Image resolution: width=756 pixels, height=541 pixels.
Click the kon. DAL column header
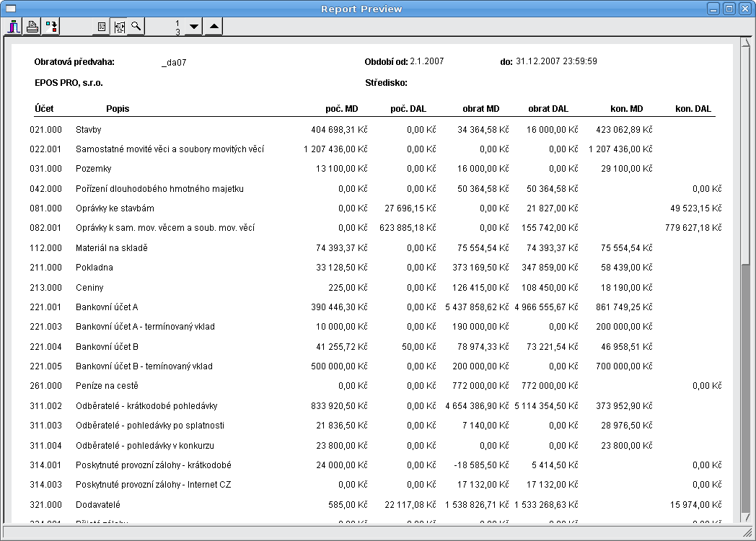tap(693, 109)
